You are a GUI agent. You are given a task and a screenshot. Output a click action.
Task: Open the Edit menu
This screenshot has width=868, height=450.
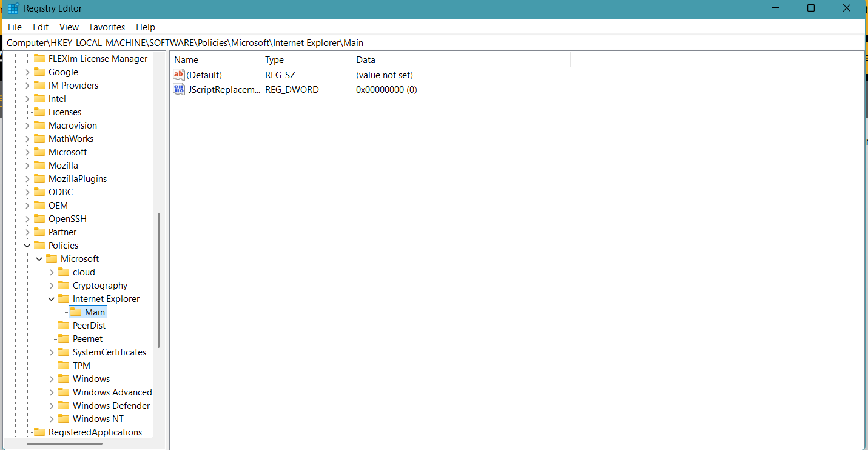pyautogui.click(x=41, y=27)
